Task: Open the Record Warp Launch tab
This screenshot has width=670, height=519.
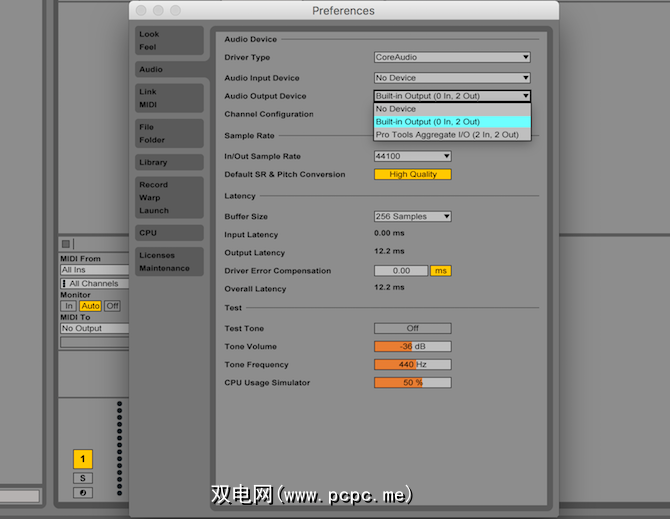Action: point(169,197)
